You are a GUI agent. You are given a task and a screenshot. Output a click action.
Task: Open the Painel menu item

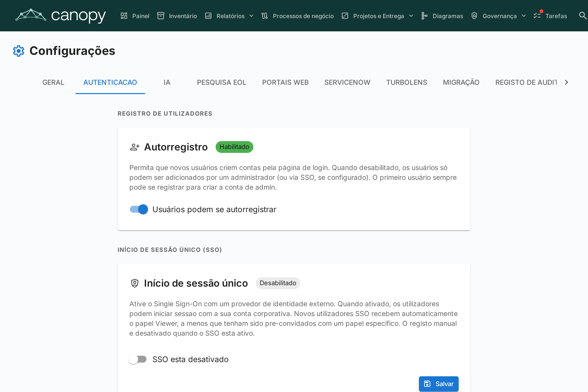point(135,16)
